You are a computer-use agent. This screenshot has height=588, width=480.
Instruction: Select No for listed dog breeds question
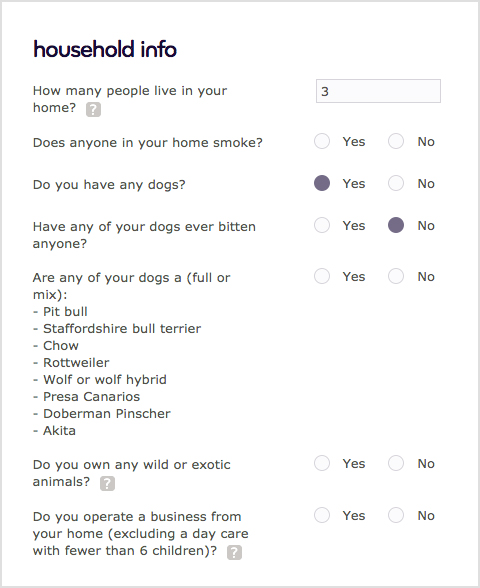point(396,276)
